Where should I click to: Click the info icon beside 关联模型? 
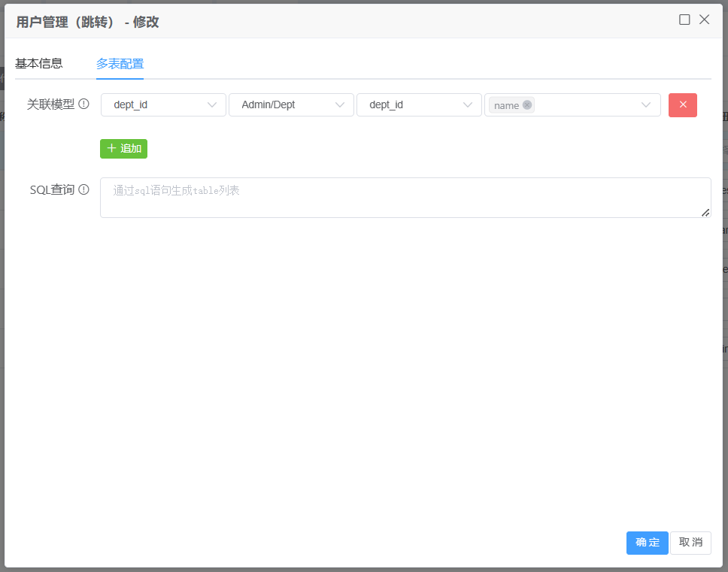point(84,104)
